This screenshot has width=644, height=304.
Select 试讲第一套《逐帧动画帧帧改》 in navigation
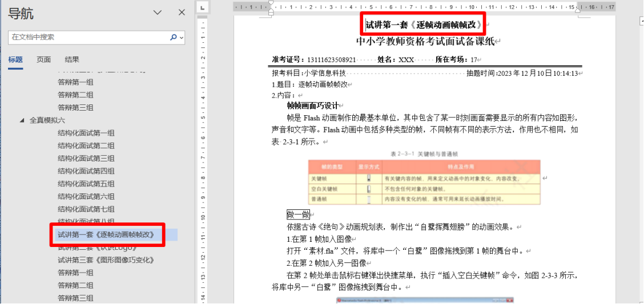point(106,234)
